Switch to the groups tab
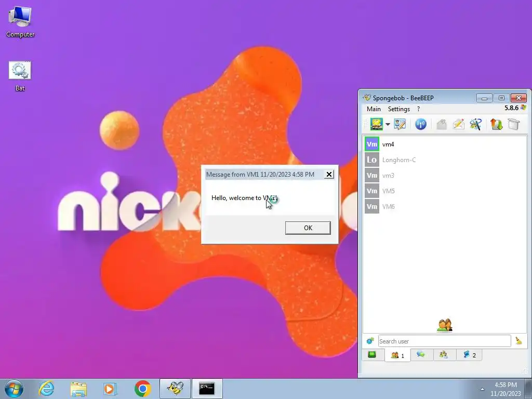The width and height of the screenshot is (532, 399). click(x=444, y=355)
